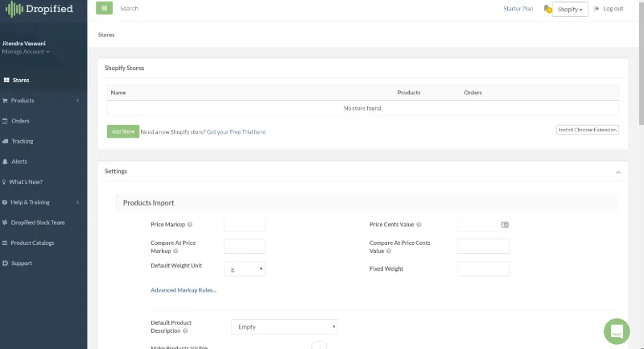This screenshot has height=349, width=644.
Task: Click the Help & Training question icon
Action: point(5,202)
